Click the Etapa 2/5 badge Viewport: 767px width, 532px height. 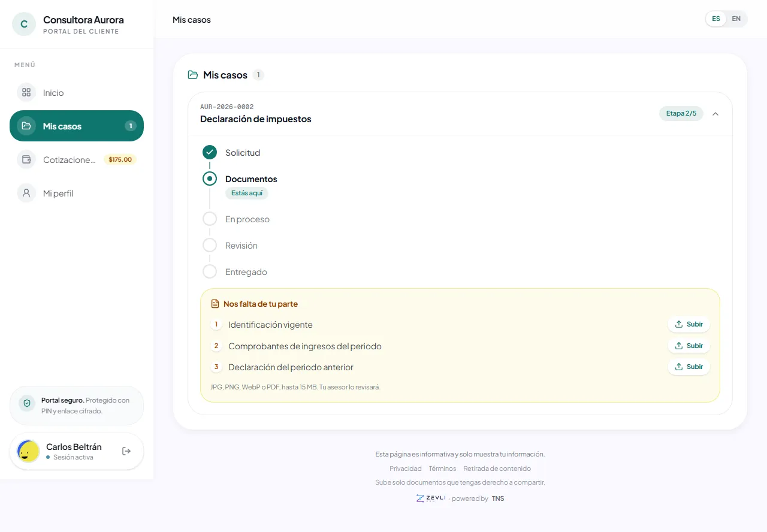click(681, 113)
